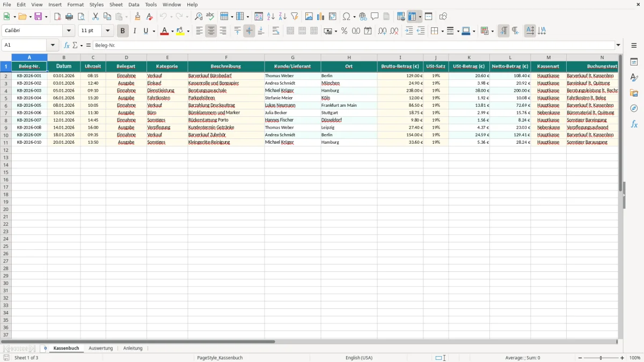Screen dimensions: 644x362
Task: Open the Data menu
Action: [x=134, y=4]
